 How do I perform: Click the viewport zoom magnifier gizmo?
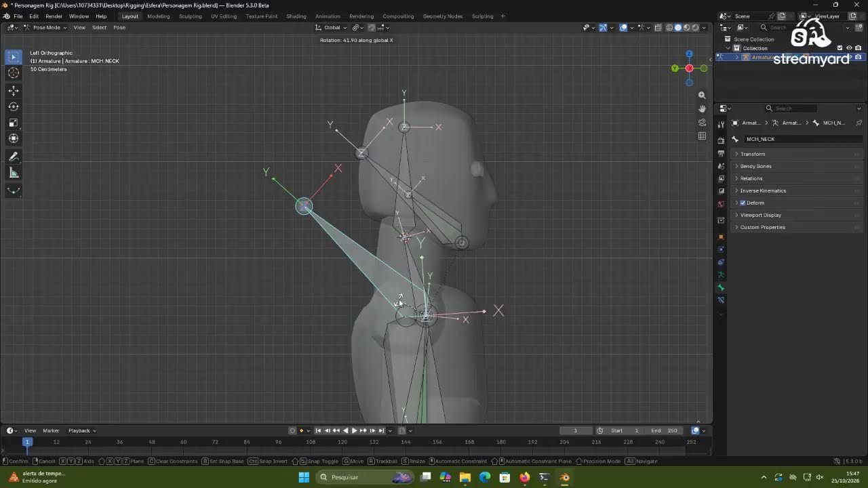coord(702,96)
